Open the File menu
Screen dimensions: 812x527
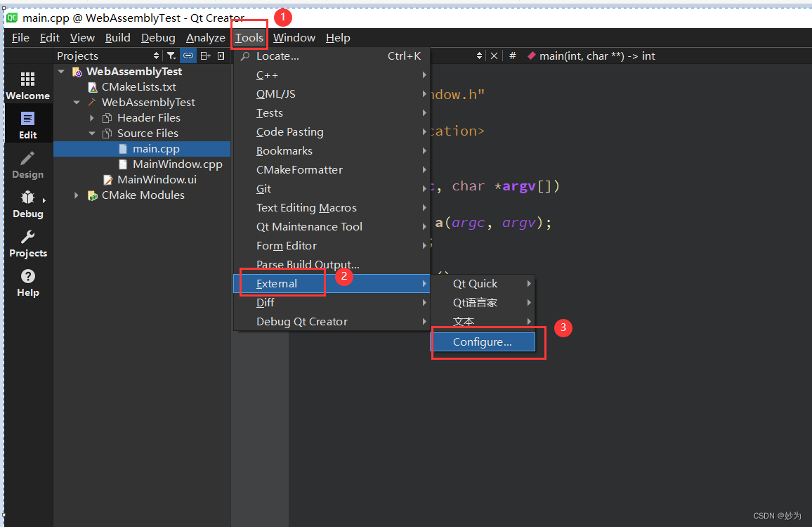click(20, 38)
